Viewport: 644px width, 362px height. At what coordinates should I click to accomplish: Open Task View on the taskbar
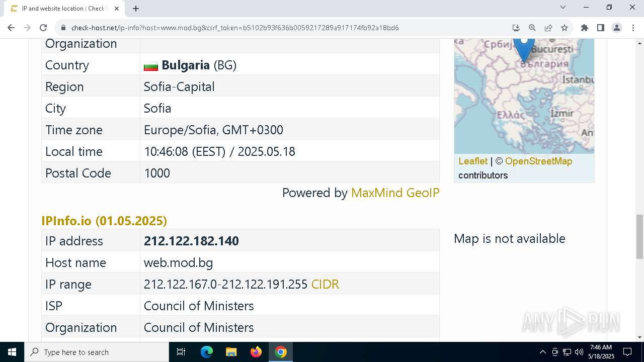[181, 352]
